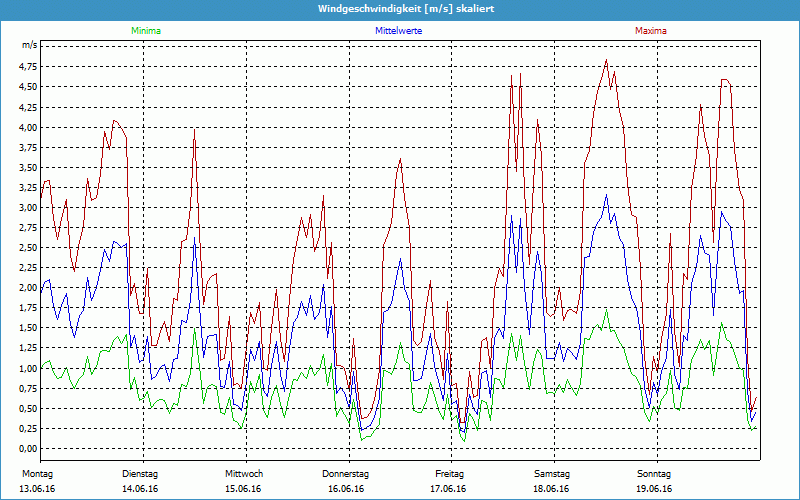Click the '0,50' y-axis value
The width and height of the screenshot is (800, 500).
coord(29,408)
